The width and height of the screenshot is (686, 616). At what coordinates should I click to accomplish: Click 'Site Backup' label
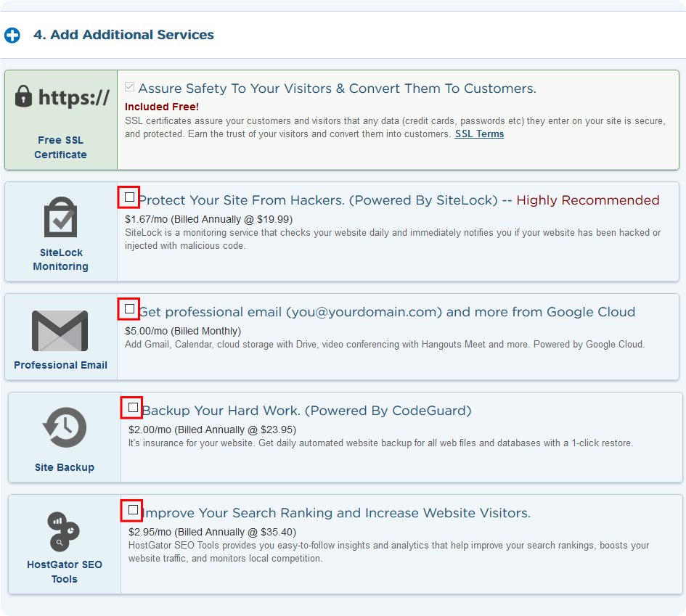click(65, 467)
